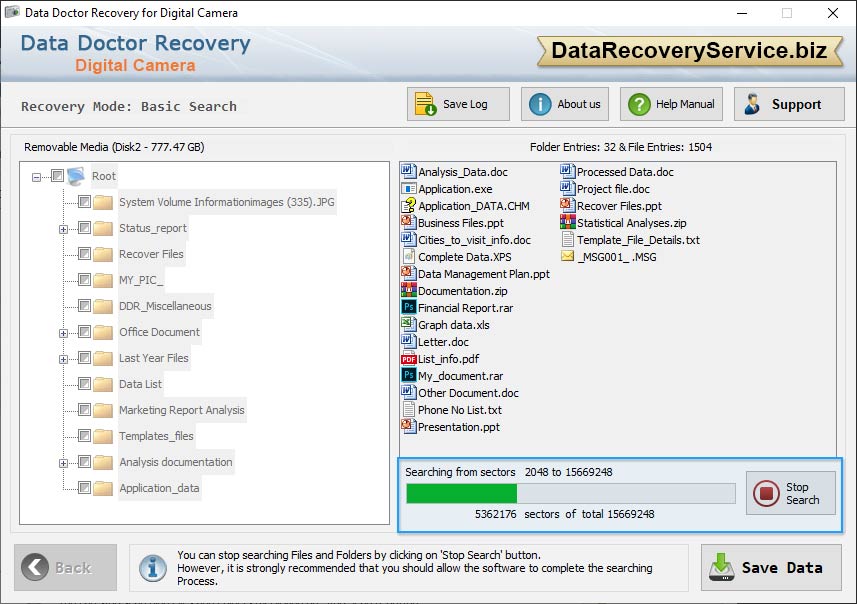Viewport: 857px width, 604px height.
Task: Stop the sector search
Action: [x=790, y=493]
